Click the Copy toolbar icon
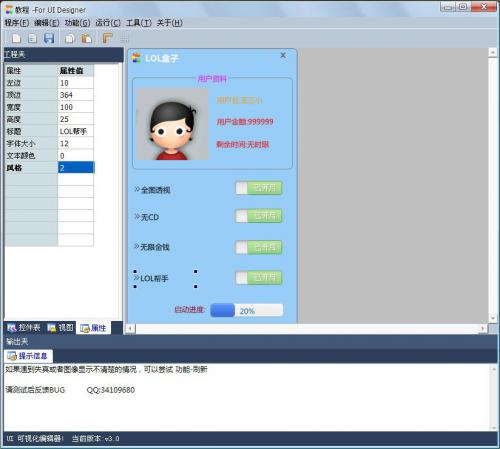This screenshot has width=500, height=449. (70, 38)
